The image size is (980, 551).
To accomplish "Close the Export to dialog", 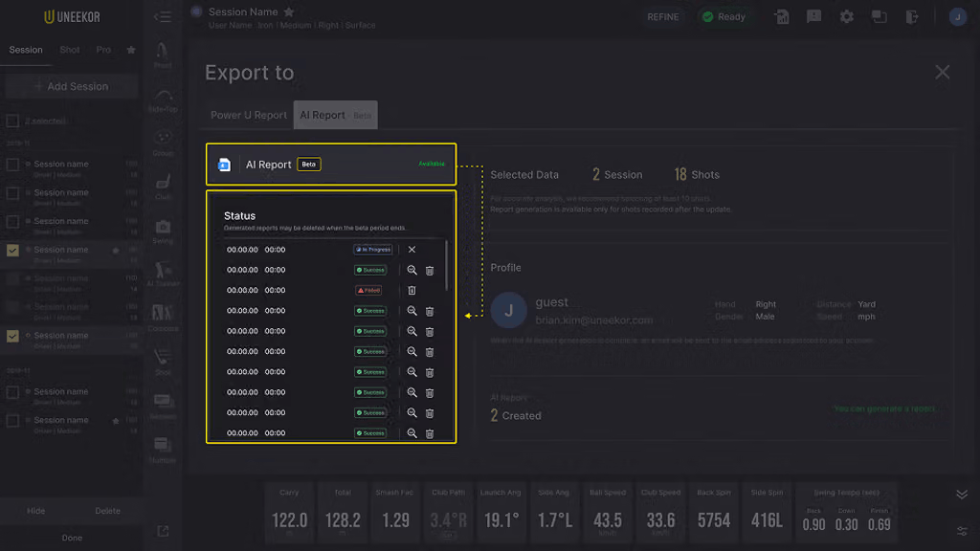I will 943,73.
